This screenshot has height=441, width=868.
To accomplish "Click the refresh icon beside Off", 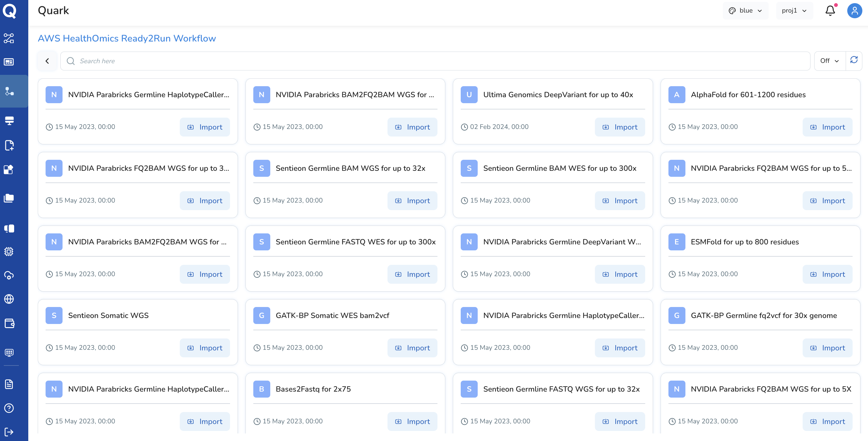I will 854,60.
